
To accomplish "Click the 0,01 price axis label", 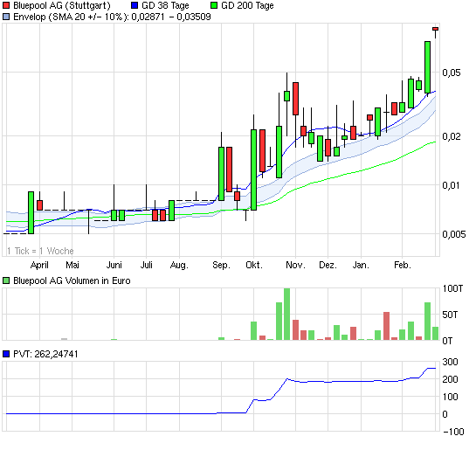I will point(452,185).
